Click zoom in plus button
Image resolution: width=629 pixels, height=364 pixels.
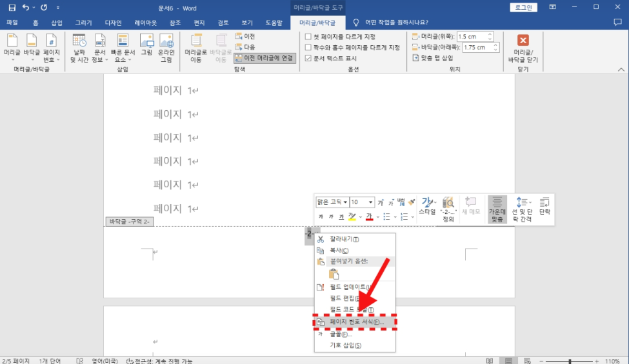click(x=597, y=361)
